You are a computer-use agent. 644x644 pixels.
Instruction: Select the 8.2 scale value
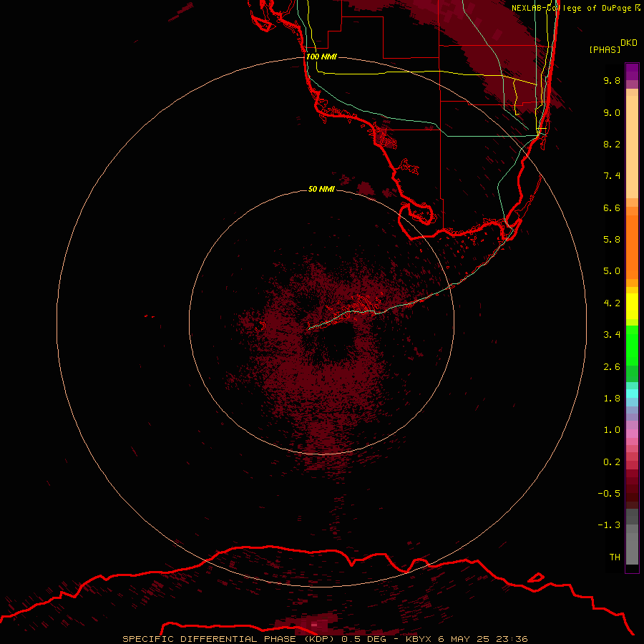(612, 144)
